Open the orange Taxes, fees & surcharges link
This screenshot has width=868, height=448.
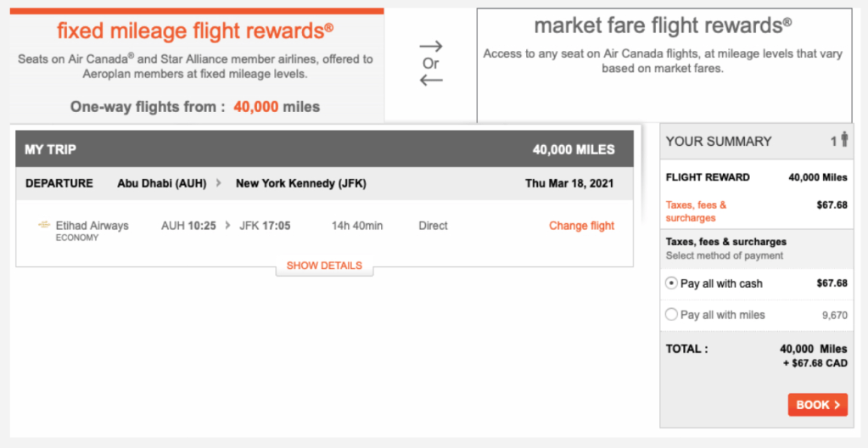[x=696, y=211]
